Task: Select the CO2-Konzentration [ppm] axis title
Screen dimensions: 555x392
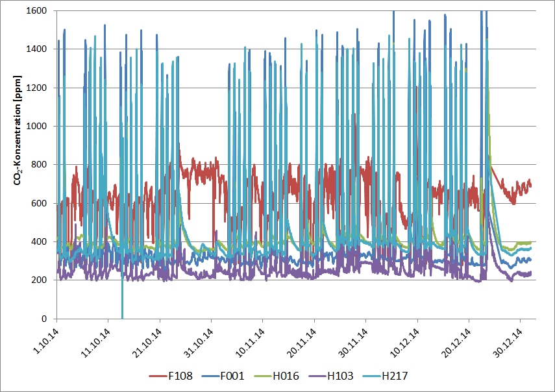Action: pyautogui.click(x=18, y=130)
